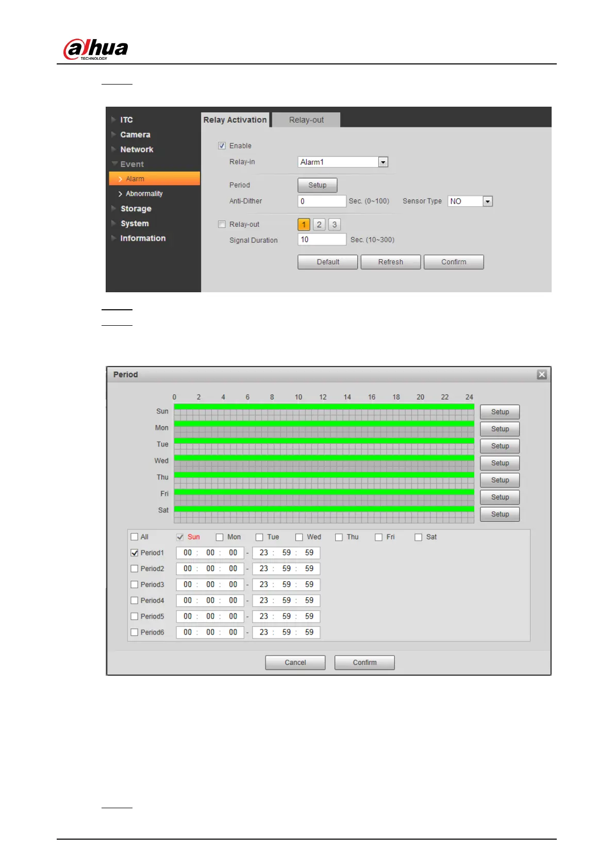Cancel the Period dialog

[x=295, y=662]
